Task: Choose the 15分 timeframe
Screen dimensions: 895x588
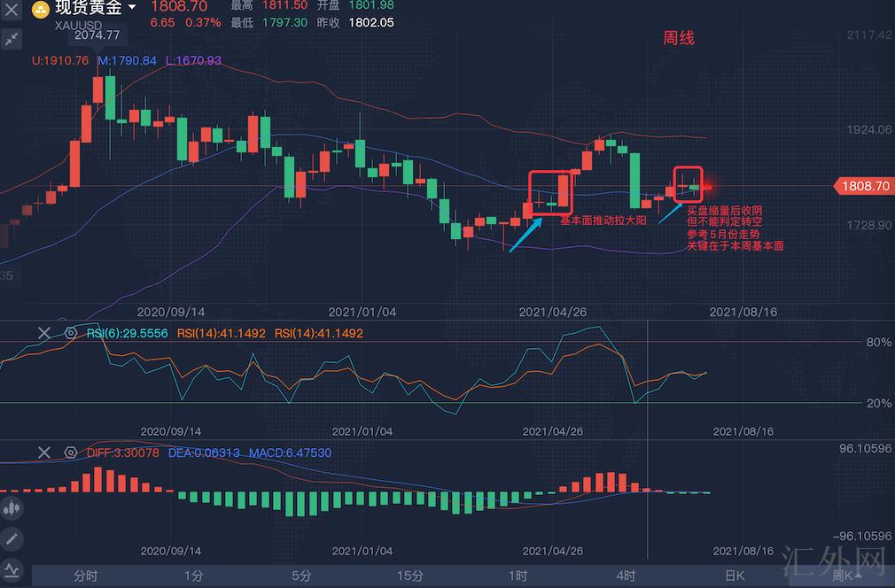Action: point(409,576)
